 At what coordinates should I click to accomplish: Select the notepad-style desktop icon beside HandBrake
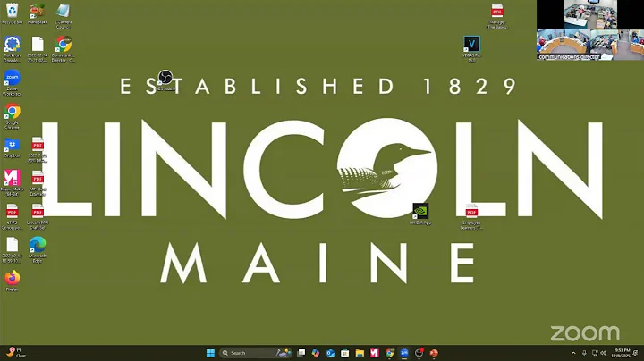coord(63,15)
